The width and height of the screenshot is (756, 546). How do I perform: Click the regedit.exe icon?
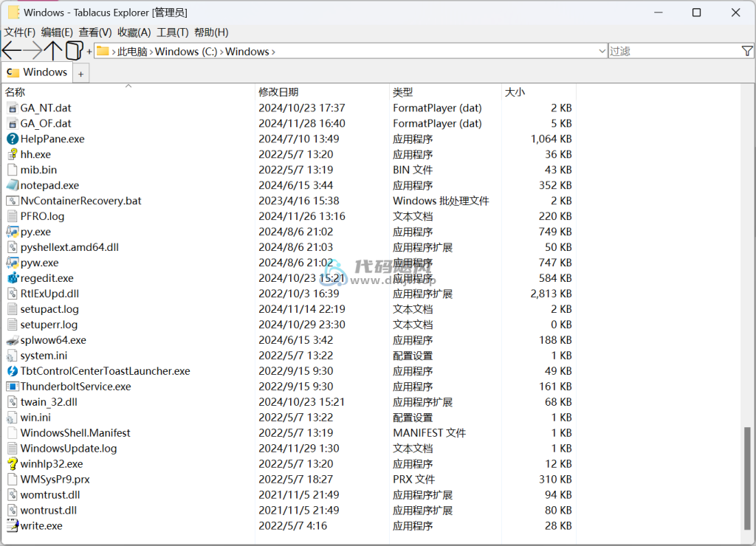coord(13,278)
